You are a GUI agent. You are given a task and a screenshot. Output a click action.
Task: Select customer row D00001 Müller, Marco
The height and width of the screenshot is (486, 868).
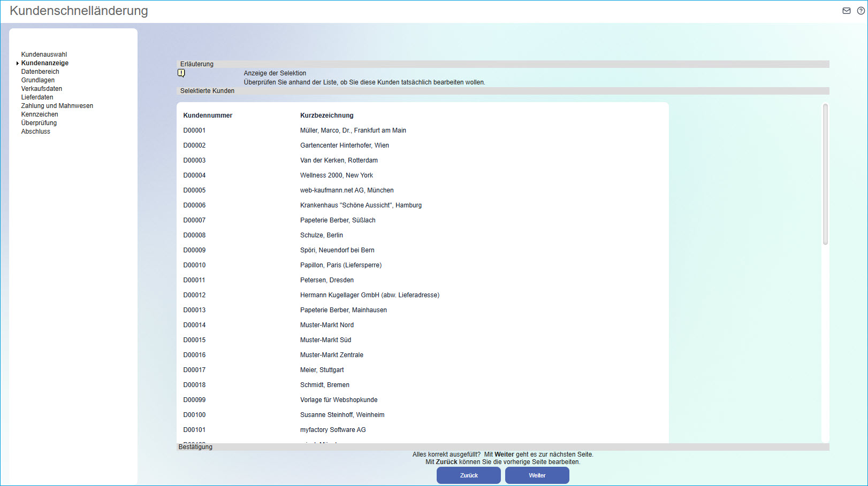(353, 130)
